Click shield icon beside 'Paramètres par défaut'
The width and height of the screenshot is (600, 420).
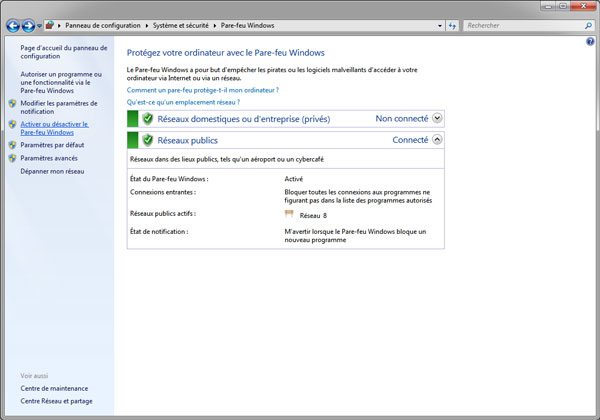coord(13,145)
